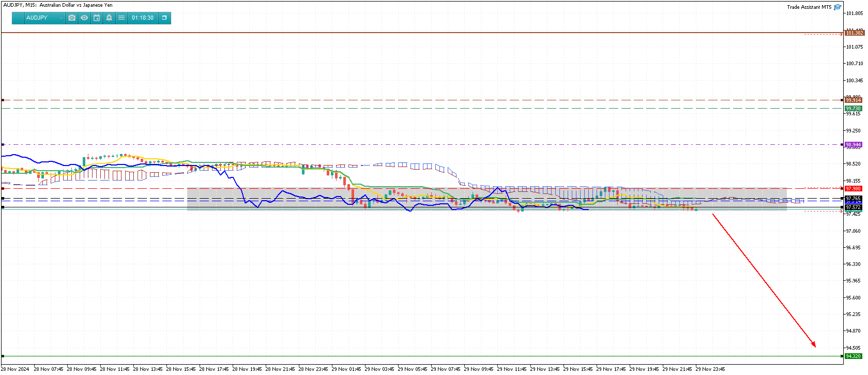Click the 01:18:30 candle timer

(143, 18)
